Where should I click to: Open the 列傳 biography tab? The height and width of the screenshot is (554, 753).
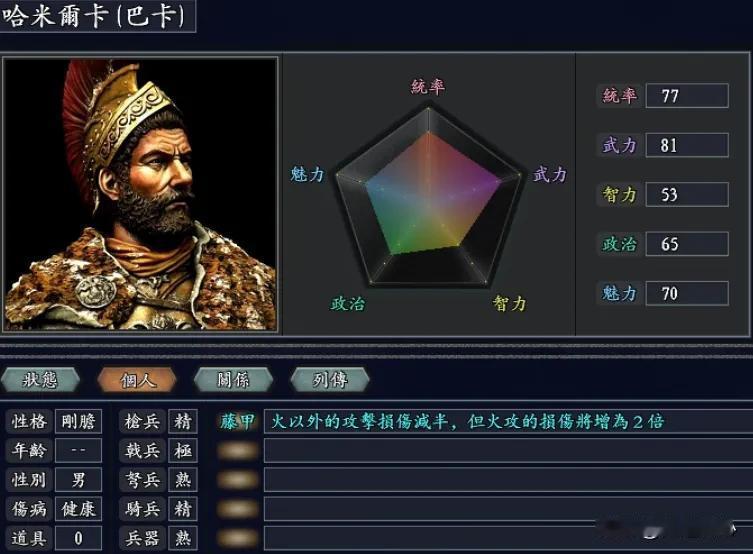(330, 380)
